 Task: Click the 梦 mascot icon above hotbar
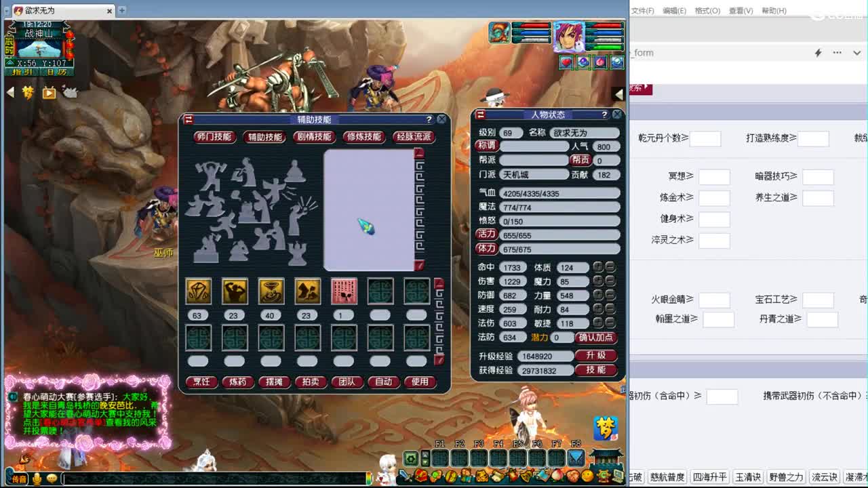606,428
